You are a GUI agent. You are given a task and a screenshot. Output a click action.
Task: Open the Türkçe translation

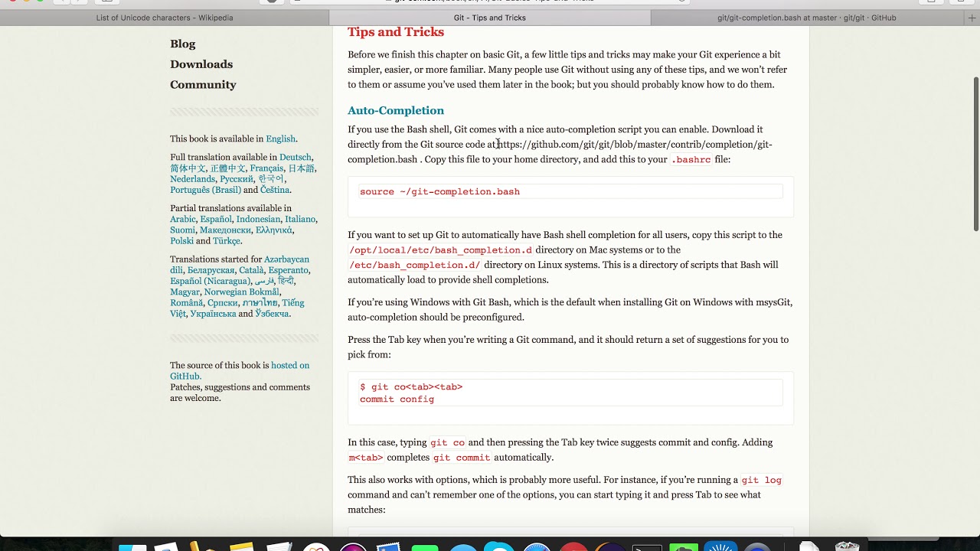[227, 240]
